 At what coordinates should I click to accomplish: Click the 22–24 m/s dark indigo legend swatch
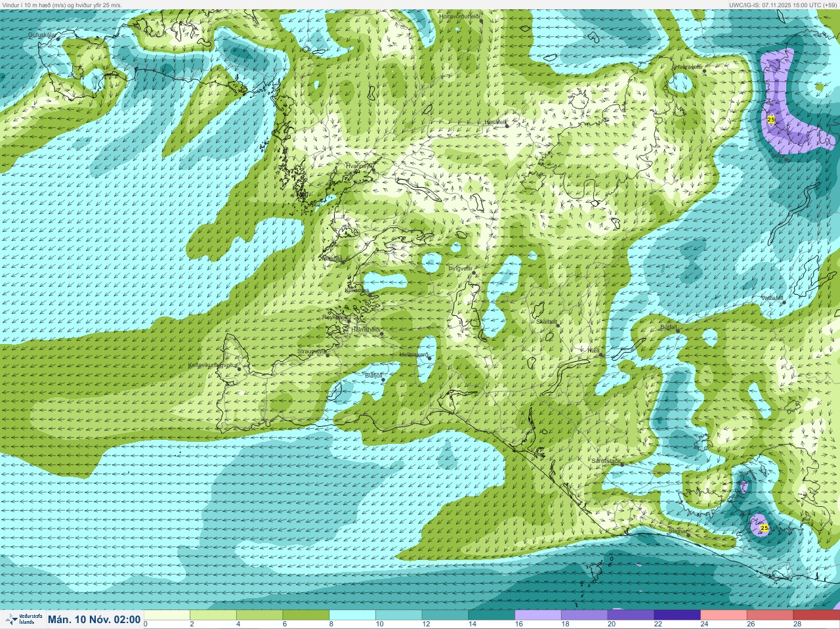(x=677, y=615)
